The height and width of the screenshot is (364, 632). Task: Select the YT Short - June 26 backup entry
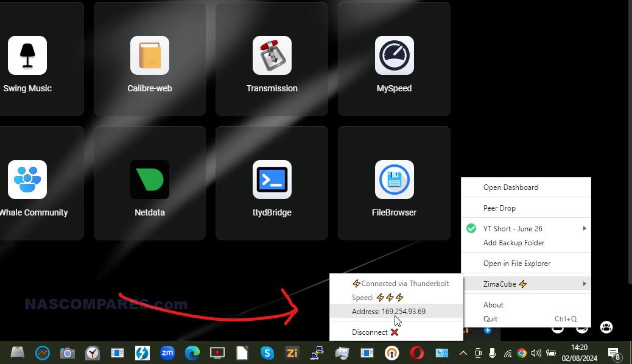click(x=526, y=228)
